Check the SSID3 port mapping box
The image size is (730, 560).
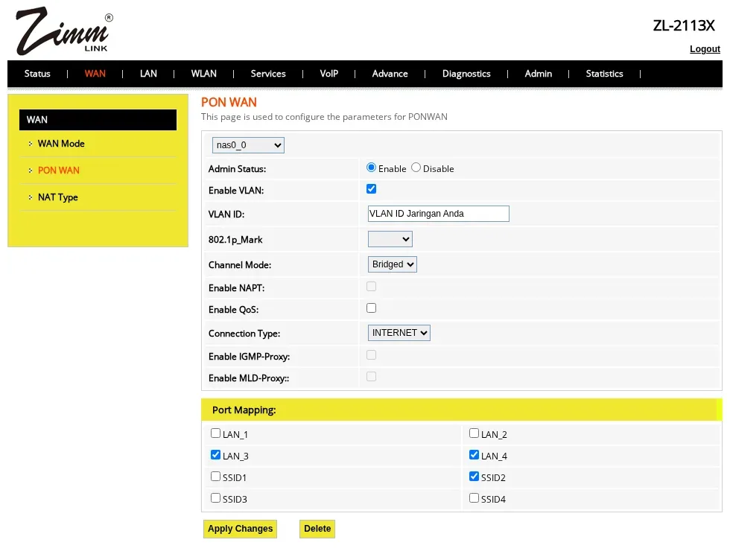pos(215,498)
